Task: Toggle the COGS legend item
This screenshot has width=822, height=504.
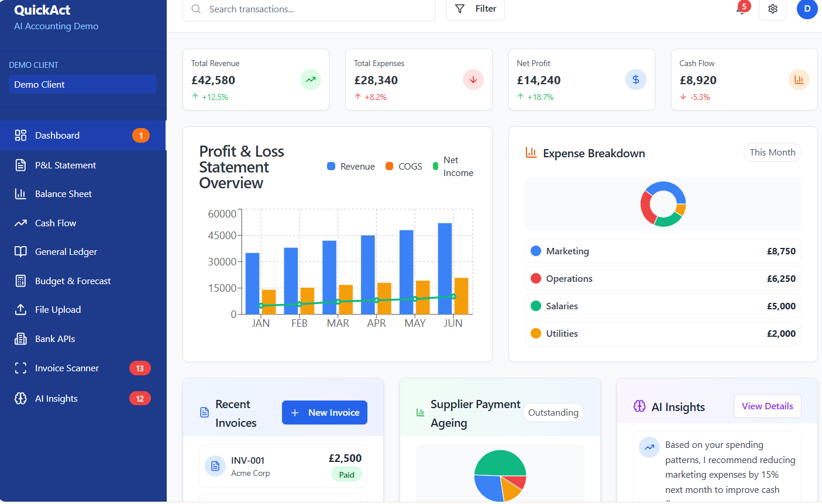Action: click(x=404, y=167)
